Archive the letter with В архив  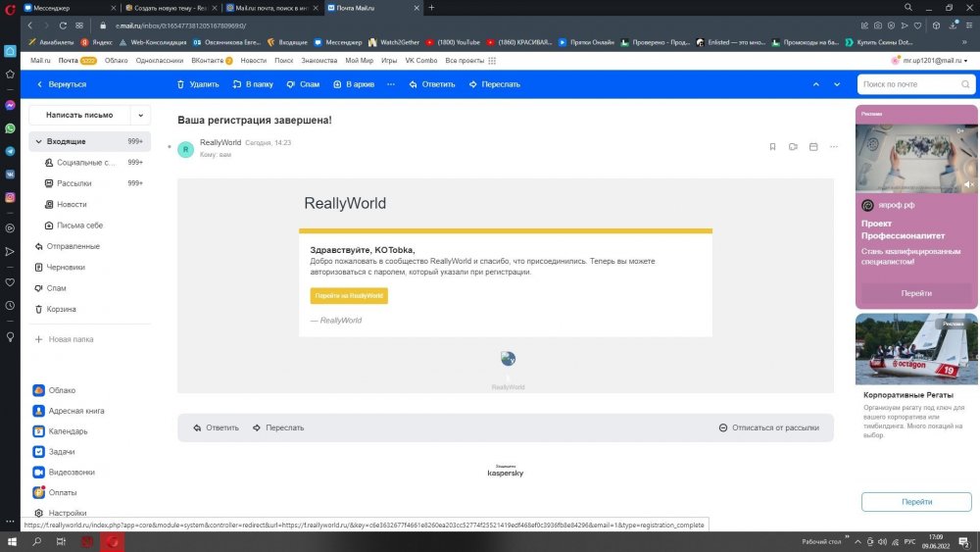pyautogui.click(x=354, y=84)
